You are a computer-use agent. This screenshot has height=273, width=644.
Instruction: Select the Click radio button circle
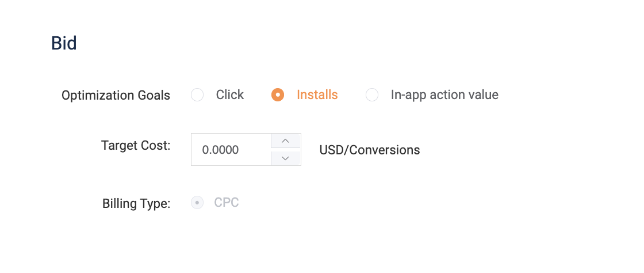(197, 95)
